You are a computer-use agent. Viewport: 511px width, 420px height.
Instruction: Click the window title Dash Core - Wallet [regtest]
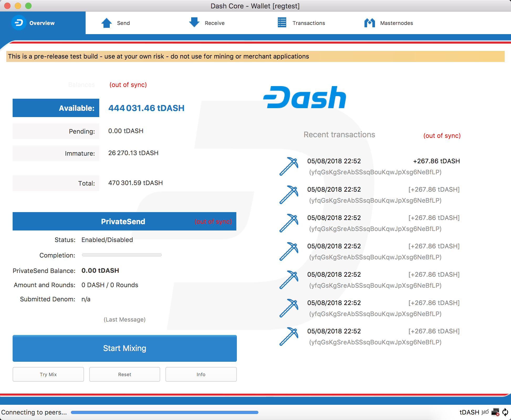point(255,6)
